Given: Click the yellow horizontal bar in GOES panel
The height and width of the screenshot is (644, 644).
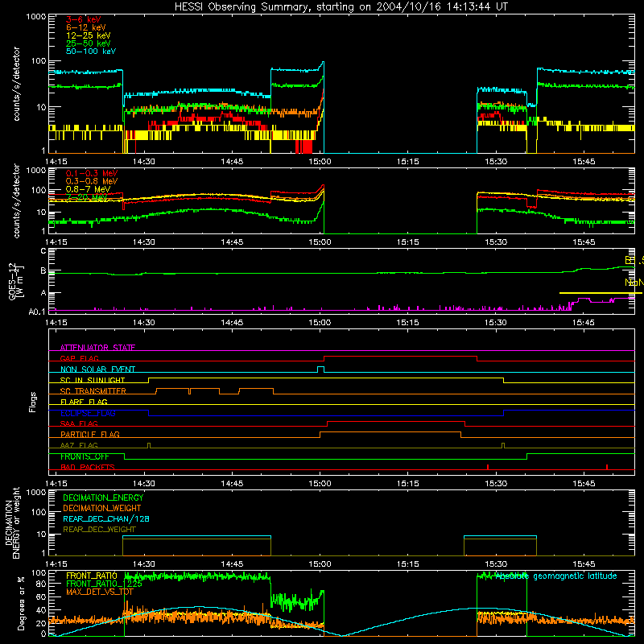Looking at the screenshot, I should click(x=601, y=293).
